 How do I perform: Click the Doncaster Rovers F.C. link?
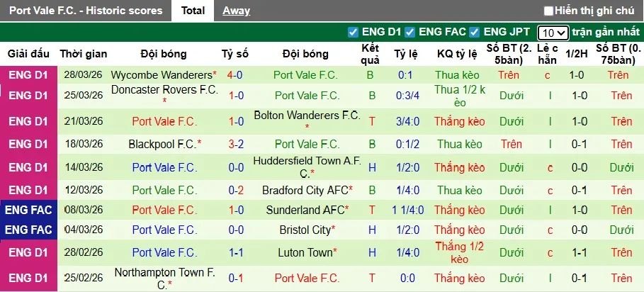point(164,90)
